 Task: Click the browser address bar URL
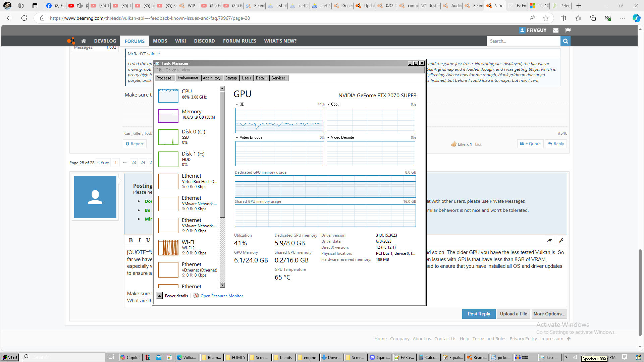150,18
